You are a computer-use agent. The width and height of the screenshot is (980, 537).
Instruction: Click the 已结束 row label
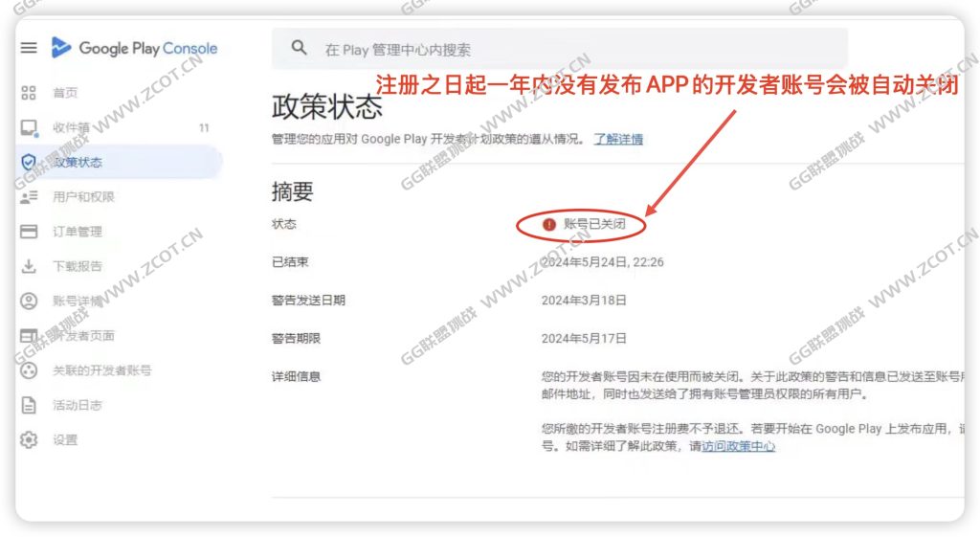291,262
